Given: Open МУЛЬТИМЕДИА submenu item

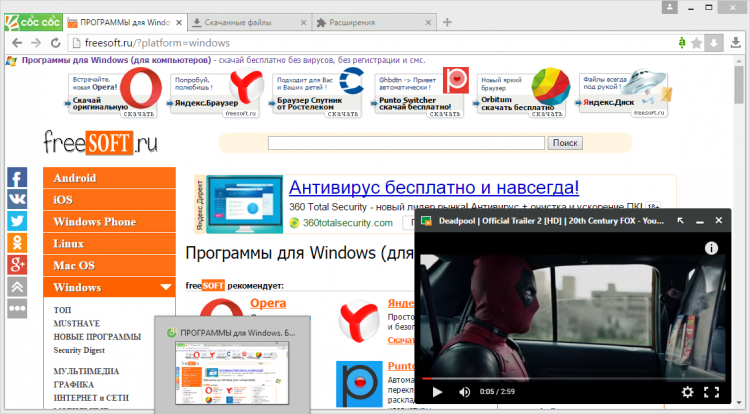Looking at the screenshot, I should pos(86,371).
